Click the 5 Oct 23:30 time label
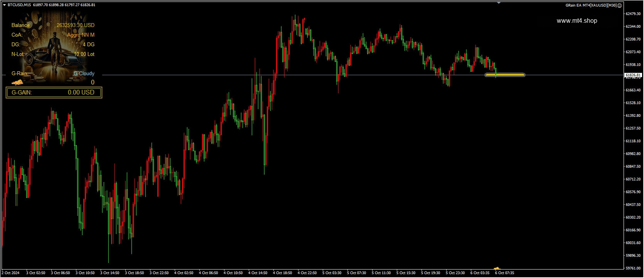644x278 pixels. point(455,273)
